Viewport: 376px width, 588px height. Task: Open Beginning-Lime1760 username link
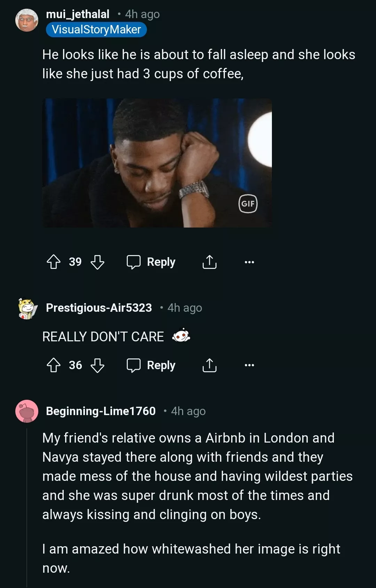pos(101,411)
